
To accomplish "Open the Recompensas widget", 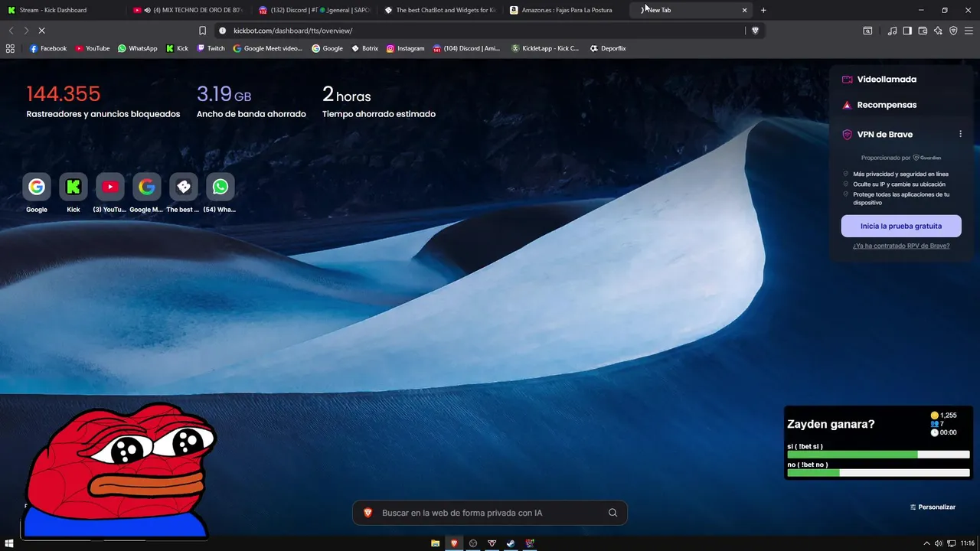I will coord(879,105).
